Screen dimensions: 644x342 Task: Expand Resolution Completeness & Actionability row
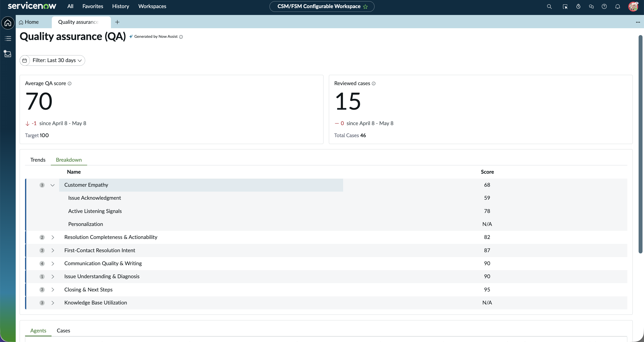pyautogui.click(x=53, y=237)
